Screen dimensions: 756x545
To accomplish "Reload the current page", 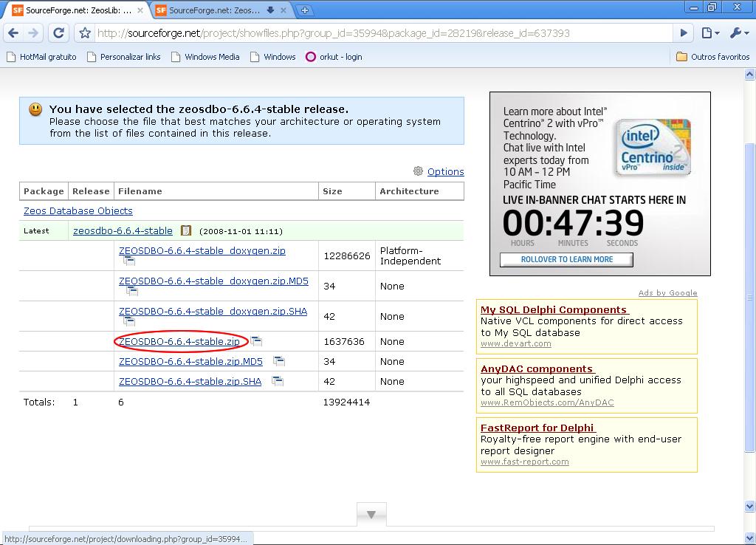I will tap(59, 33).
